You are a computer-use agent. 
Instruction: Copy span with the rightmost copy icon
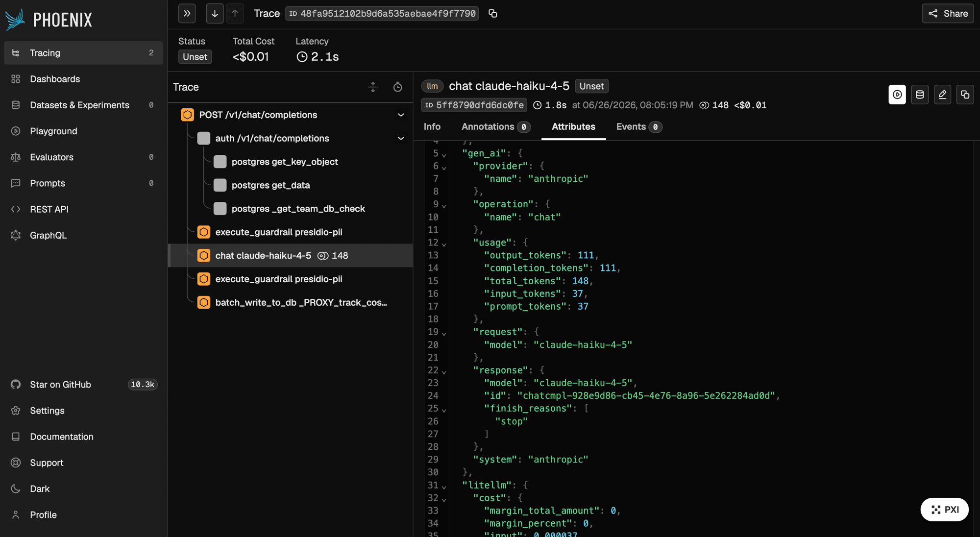point(965,95)
